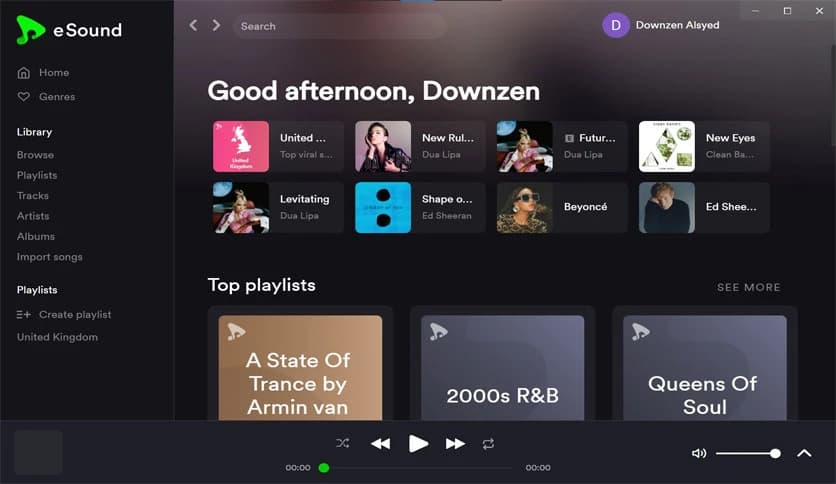Go forward with the right arrow
Image resolution: width=836 pixels, height=484 pixels.
click(x=216, y=26)
